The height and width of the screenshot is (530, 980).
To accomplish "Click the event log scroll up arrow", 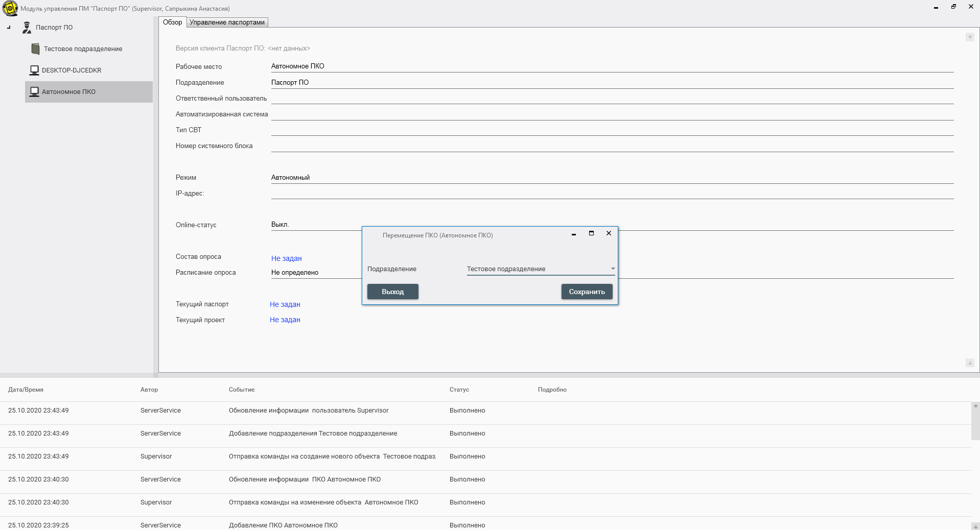I will click(x=975, y=406).
